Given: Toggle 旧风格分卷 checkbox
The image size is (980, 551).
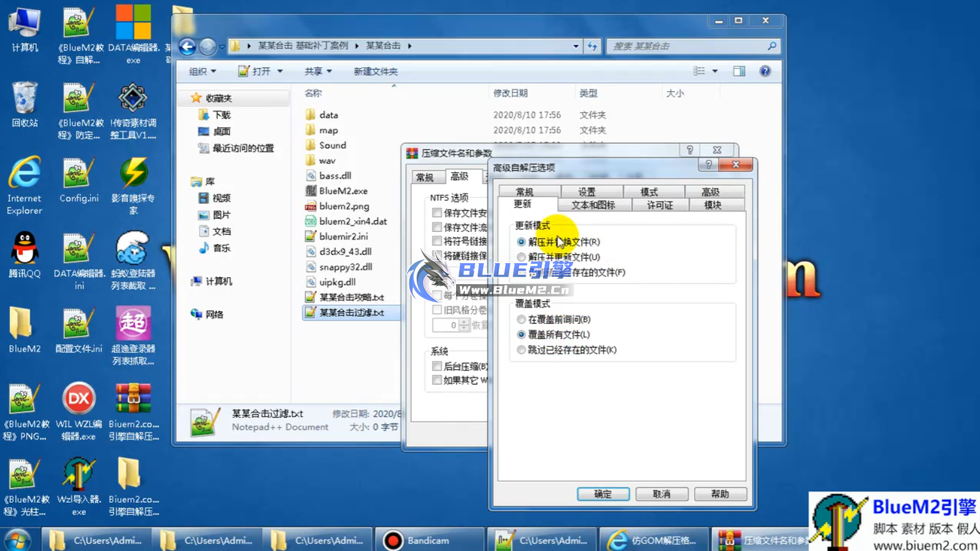Looking at the screenshot, I should click(x=437, y=310).
